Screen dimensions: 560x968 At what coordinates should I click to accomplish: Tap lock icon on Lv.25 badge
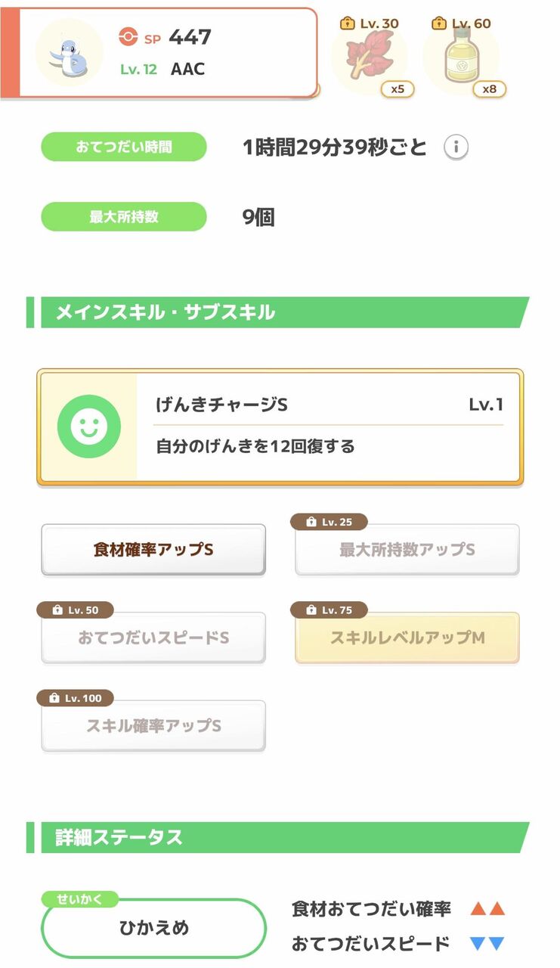pos(311,523)
